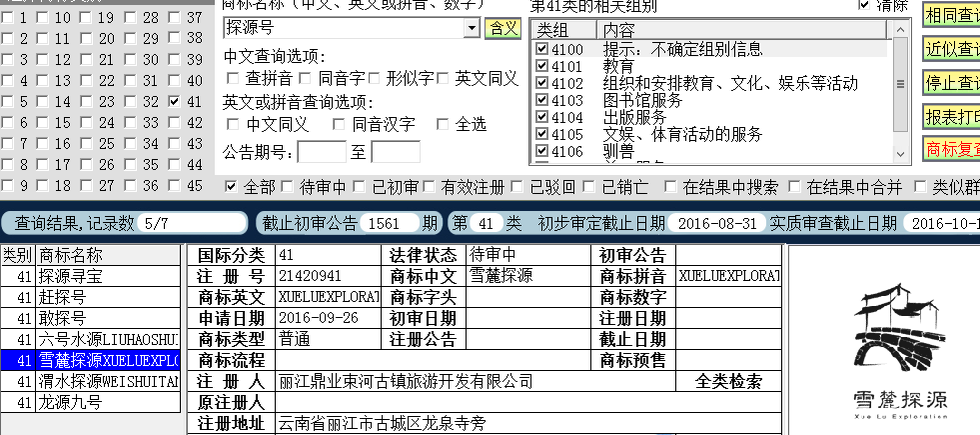Click address 云南省丽江市古城区龙泉寺旁
The image size is (980, 435).
click(x=528, y=423)
